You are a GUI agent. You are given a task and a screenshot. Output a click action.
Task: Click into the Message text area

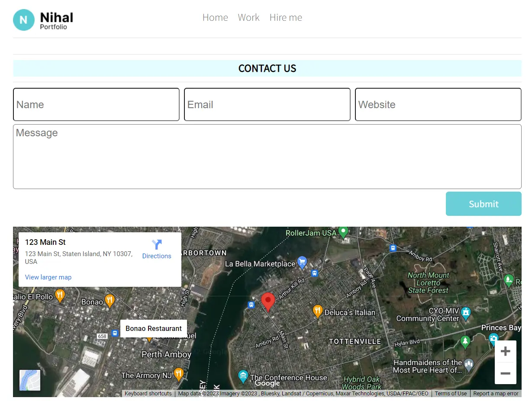pos(267,157)
